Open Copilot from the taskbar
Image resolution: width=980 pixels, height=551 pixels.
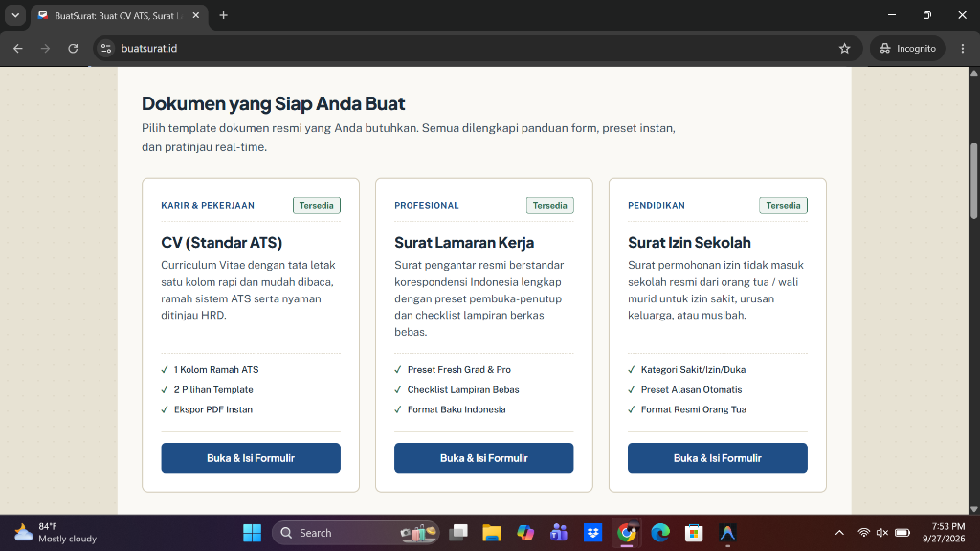tap(525, 533)
